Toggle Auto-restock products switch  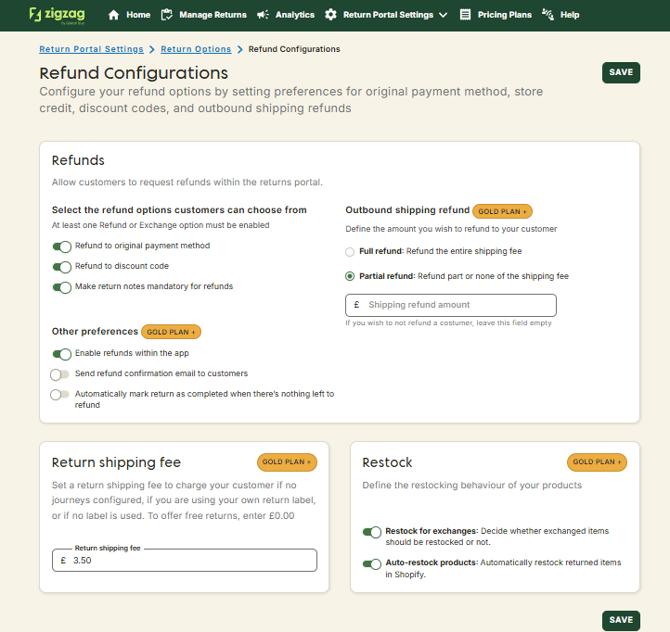371,564
